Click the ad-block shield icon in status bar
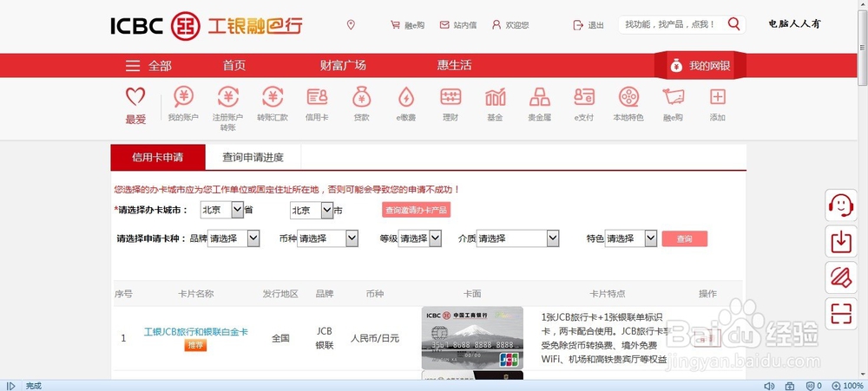The image size is (868, 391). (x=810, y=386)
